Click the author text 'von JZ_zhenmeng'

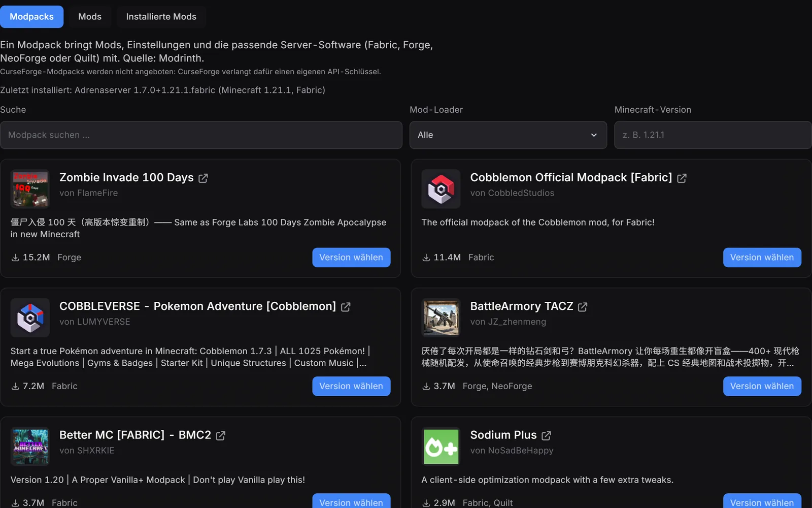coord(508,322)
